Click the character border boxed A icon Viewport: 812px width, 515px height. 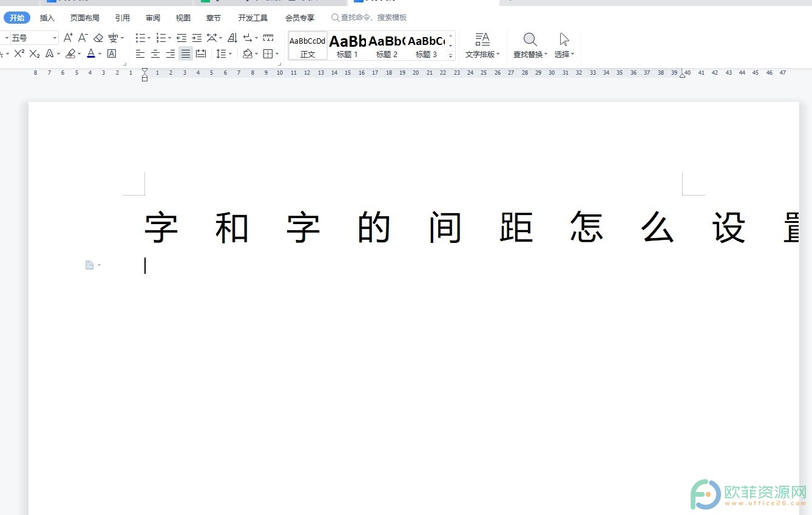pyautogui.click(x=112, y=53)
